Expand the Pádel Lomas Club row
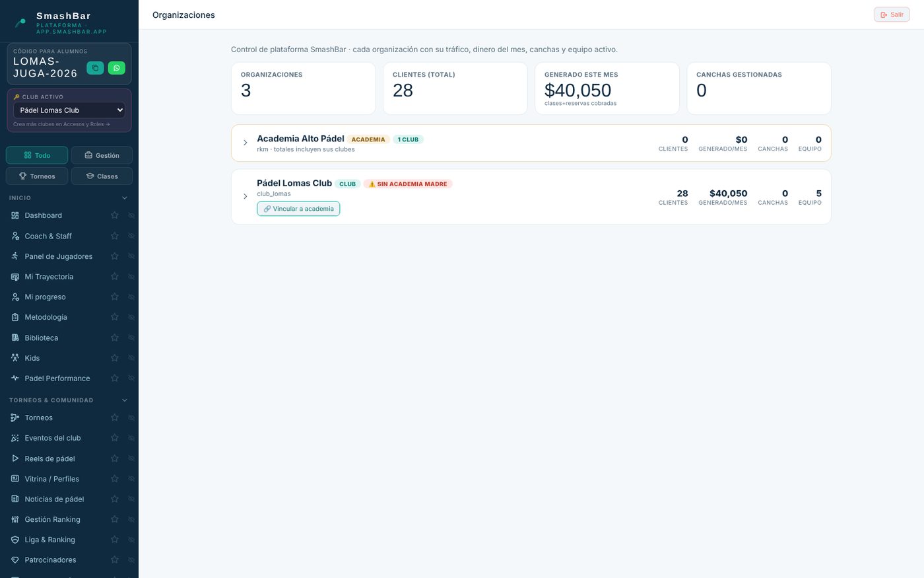The width and height of the screenshot is (924, 578). coord(246,196)
